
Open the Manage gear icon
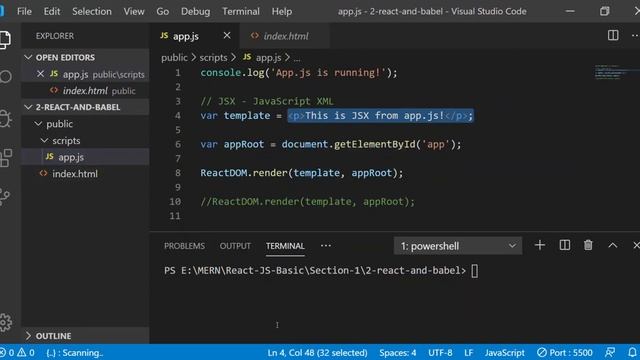(x=6, y=322)
